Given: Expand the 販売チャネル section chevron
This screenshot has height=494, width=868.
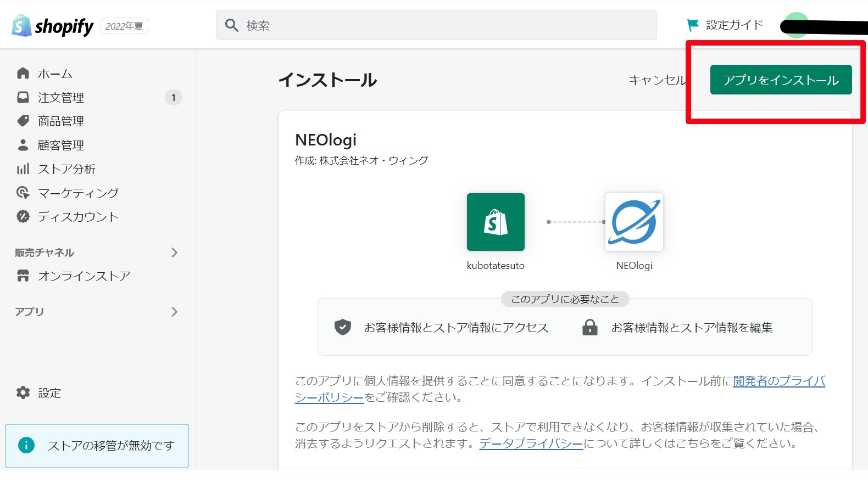Looking at the screenshot, I should pyautogui.click(x=174, y=252).
